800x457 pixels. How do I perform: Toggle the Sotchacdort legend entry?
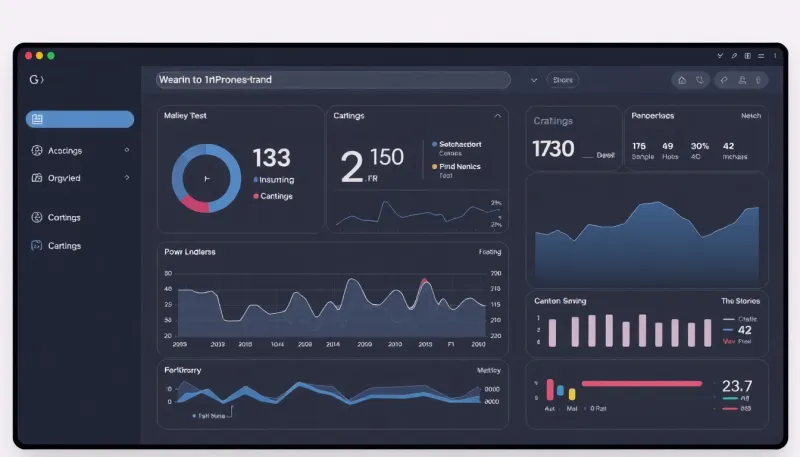click(457, 144)
